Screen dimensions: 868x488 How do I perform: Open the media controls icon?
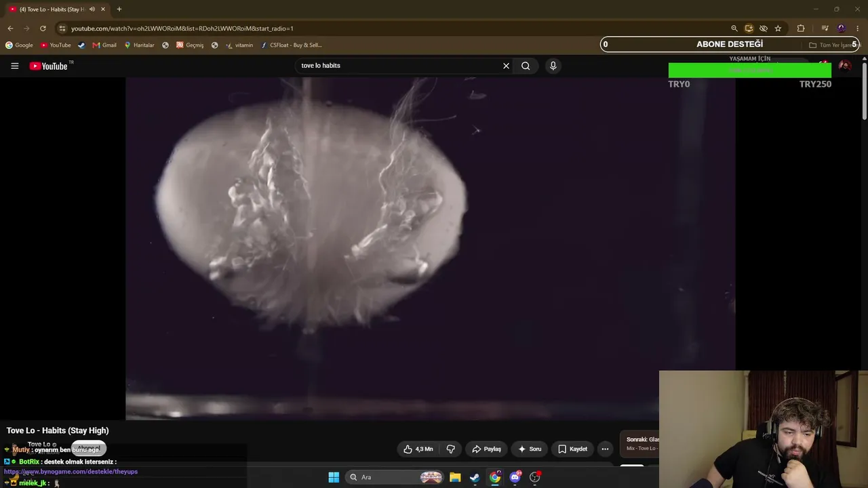click(x=825, y=28)
